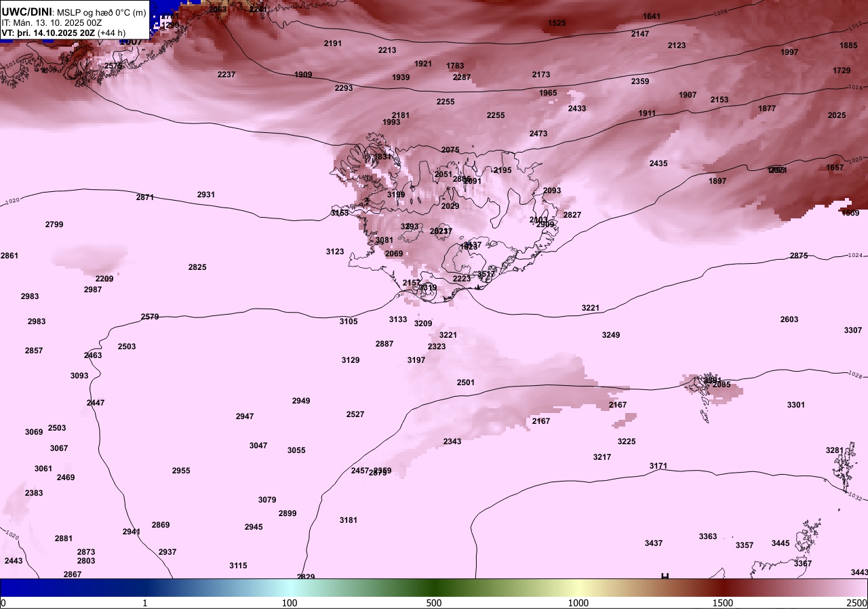868x609 pixels.
Task: Click the height value 1783
Action: tap(455, 66)
